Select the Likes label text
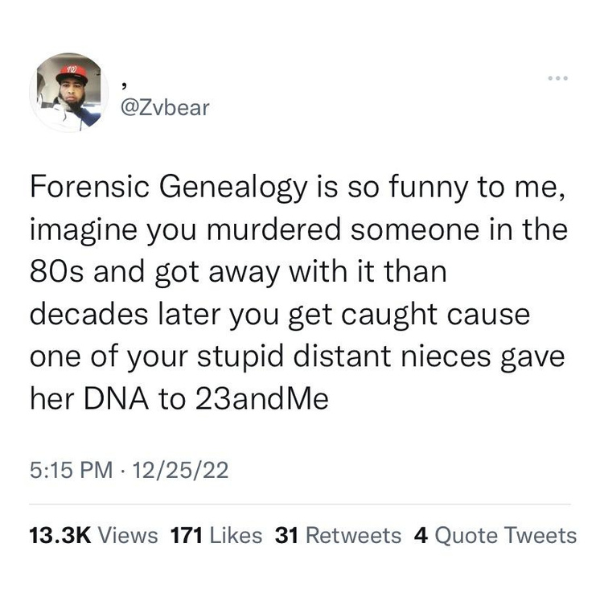 (236, 535)
